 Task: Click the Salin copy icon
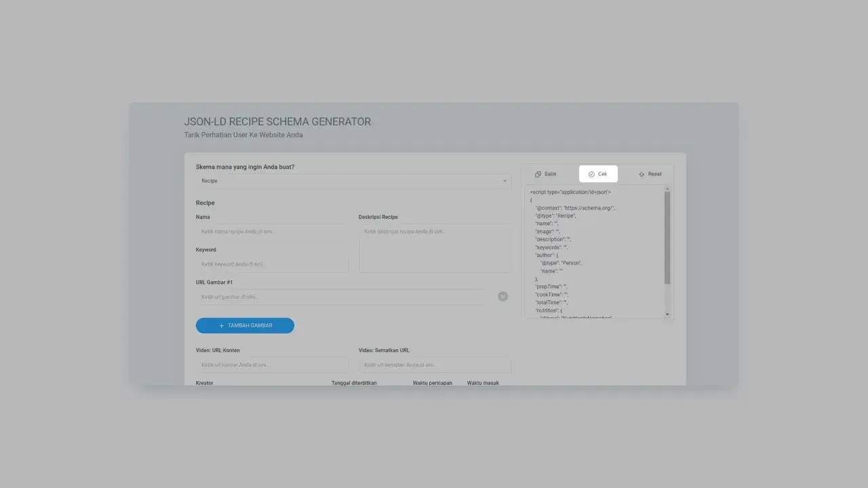(538, 174)
